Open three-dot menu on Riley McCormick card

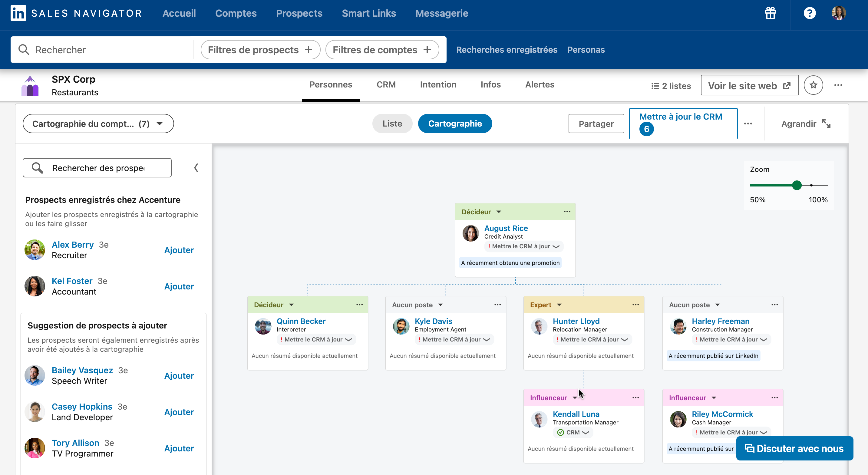tap(775, 397)
